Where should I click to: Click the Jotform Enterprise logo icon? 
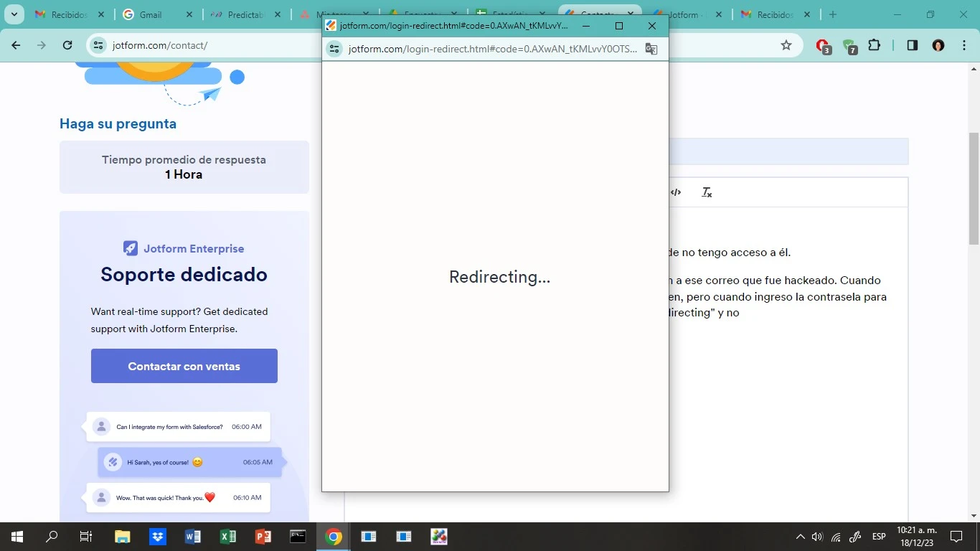(x=130, y=248)
